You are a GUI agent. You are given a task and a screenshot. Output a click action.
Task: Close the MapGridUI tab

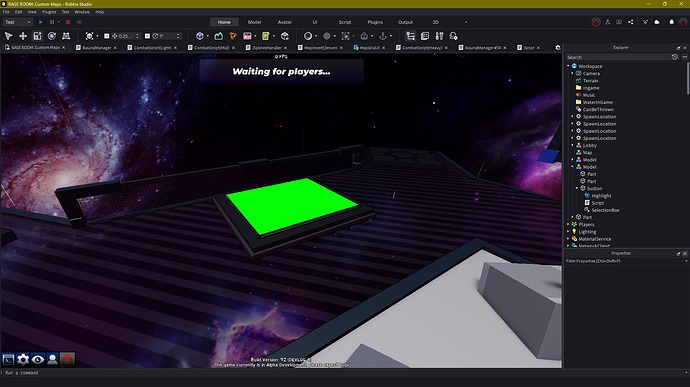click(384, 48)
